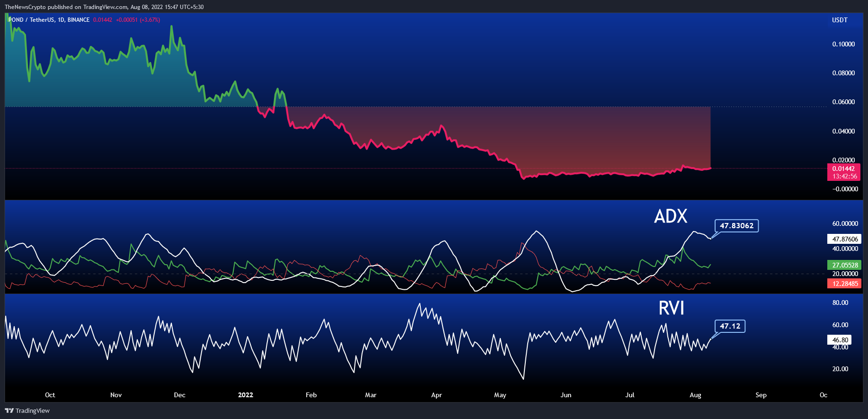Screen dimensions: 868x419
Task: Click the Oct label on time axis
Action: (x=50, y=395)
